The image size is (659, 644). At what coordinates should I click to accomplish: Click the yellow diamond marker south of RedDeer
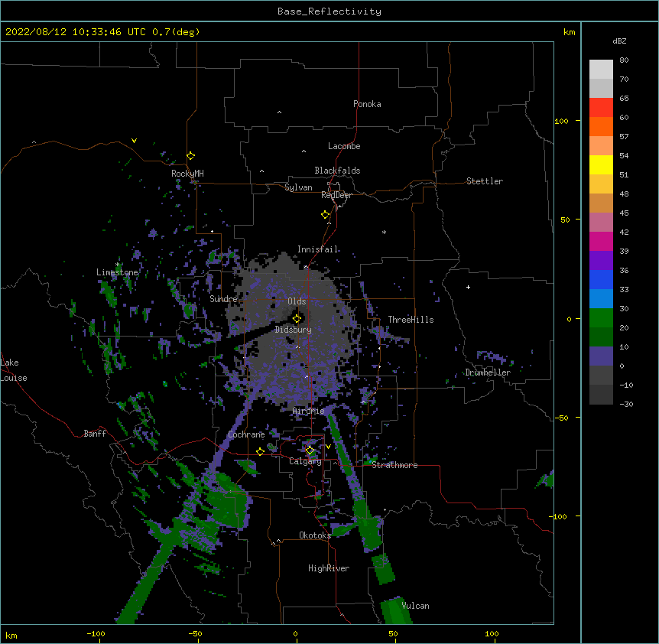click(326, 215)
